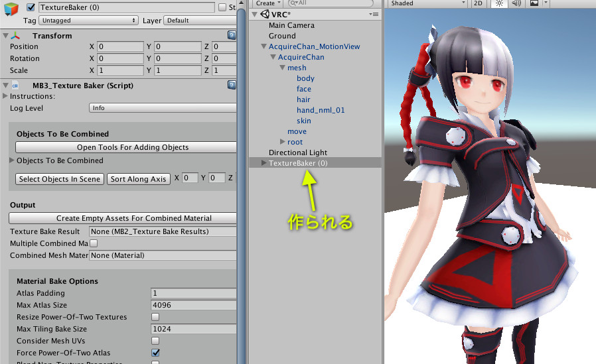596x364 pixels.
Task: Click the Hierarchy search field
Action: [331, 3]
